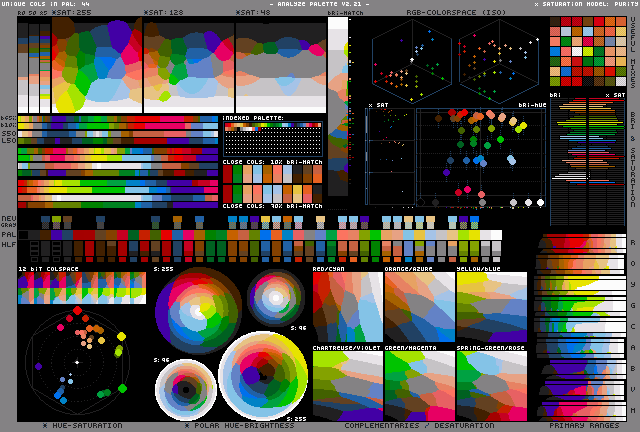Viewport: 640px width, 432px height.
Task: Pick the white dot in the bri-hue chart
Action: 540,202
